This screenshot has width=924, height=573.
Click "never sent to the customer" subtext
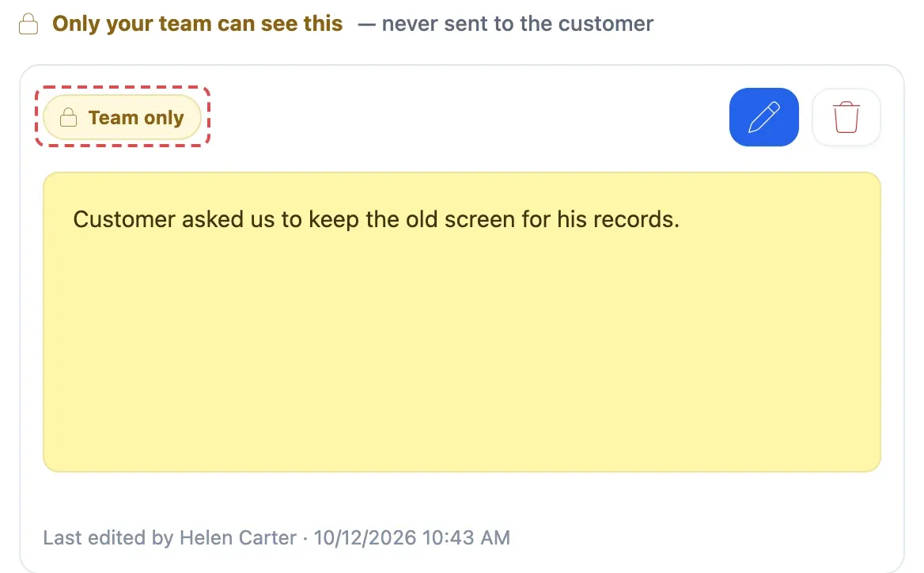pyautogui.click(x=517, y=24)
